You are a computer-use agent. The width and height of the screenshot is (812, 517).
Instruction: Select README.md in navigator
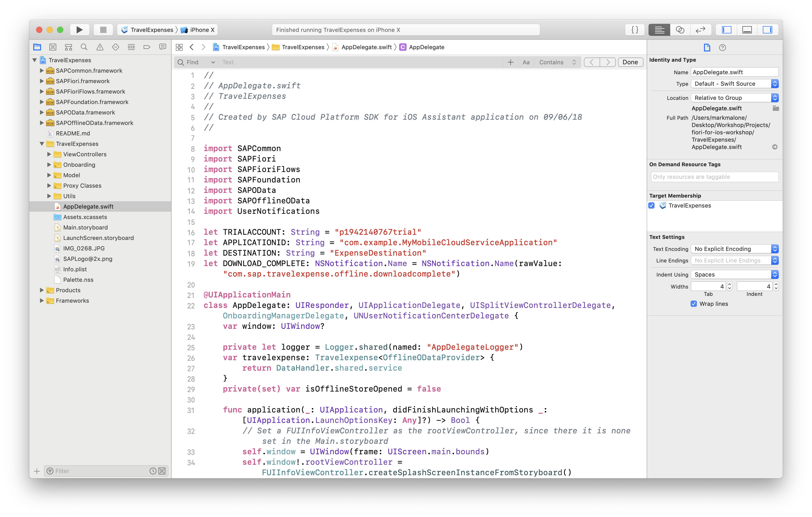point(73,133)
